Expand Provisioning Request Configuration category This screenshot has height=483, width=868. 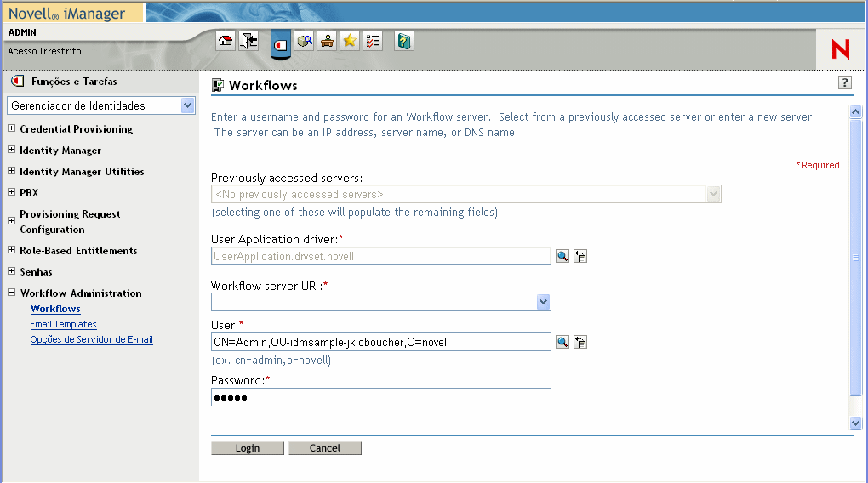11,221
